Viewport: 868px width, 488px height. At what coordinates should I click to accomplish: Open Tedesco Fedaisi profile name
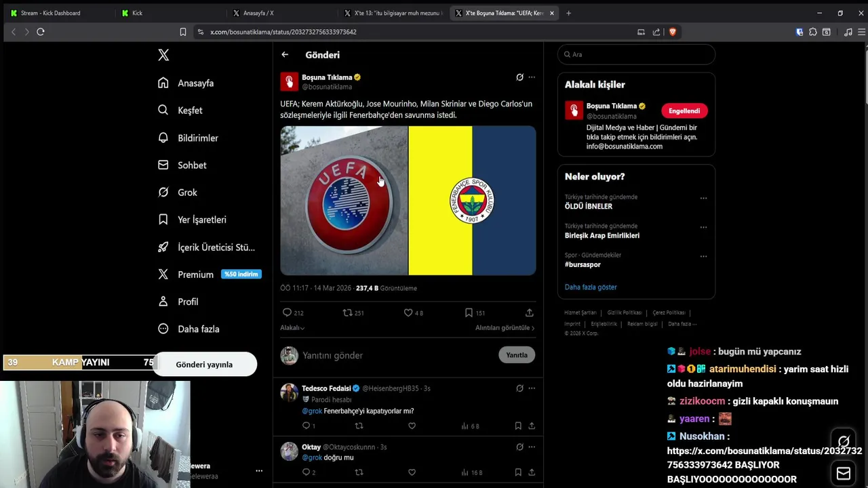[x=326, y=388]
